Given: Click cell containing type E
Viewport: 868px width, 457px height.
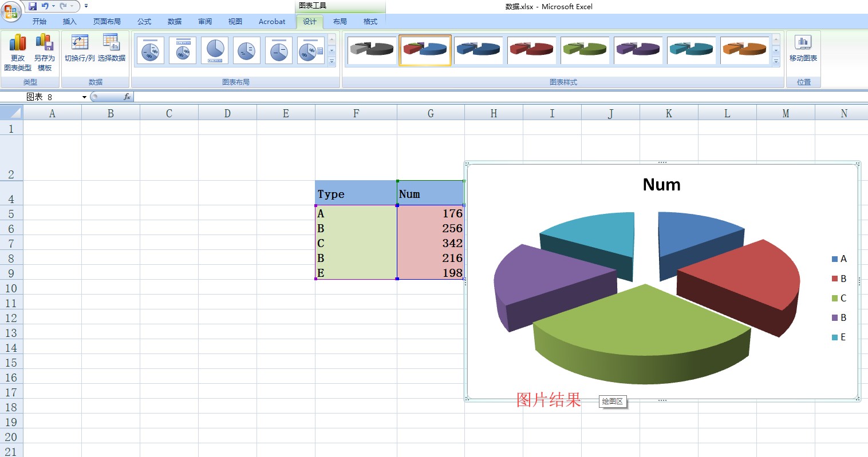Looking at the screenshot, I should (x=356, y=273).
